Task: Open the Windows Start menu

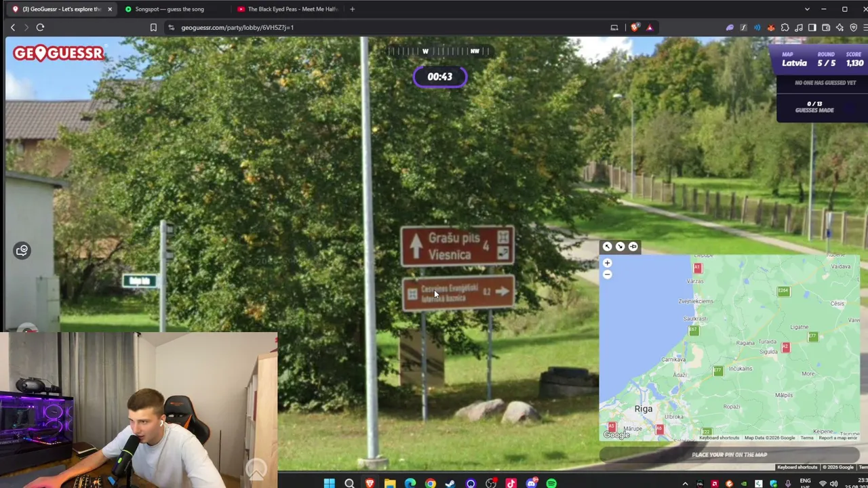Action: pyautogui.click(x=329, y=483)
